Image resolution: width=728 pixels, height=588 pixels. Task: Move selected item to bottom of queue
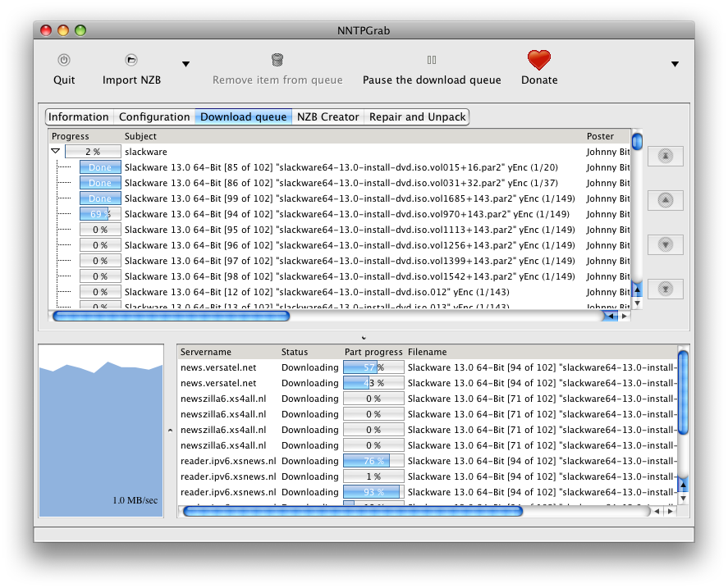coord(666,289)
